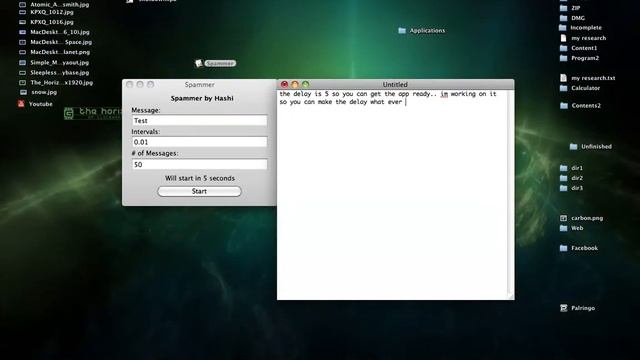Click the Untitled window vertical scrollbar

(x=511, y=191)
